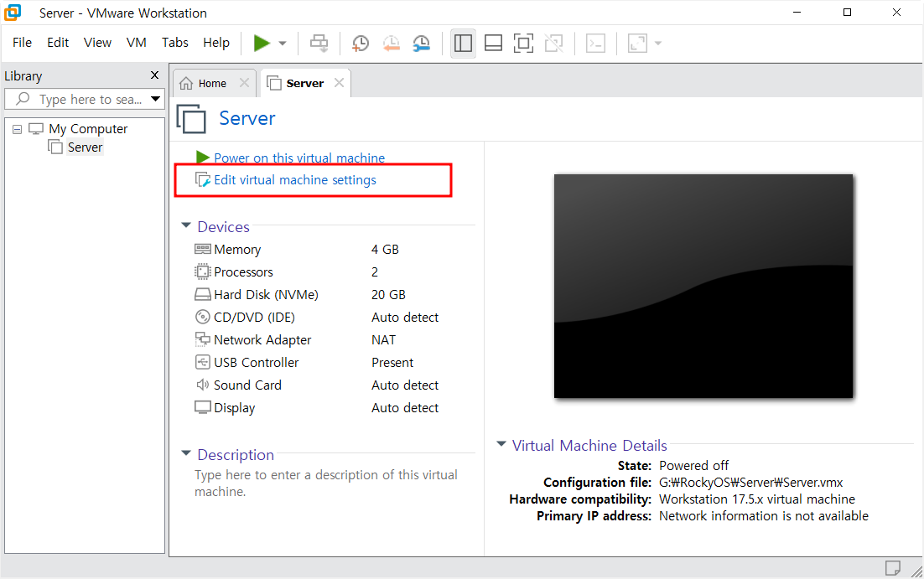Click the description text entry area
This screenshot has width=924, height=579.
tap(326, 483)
